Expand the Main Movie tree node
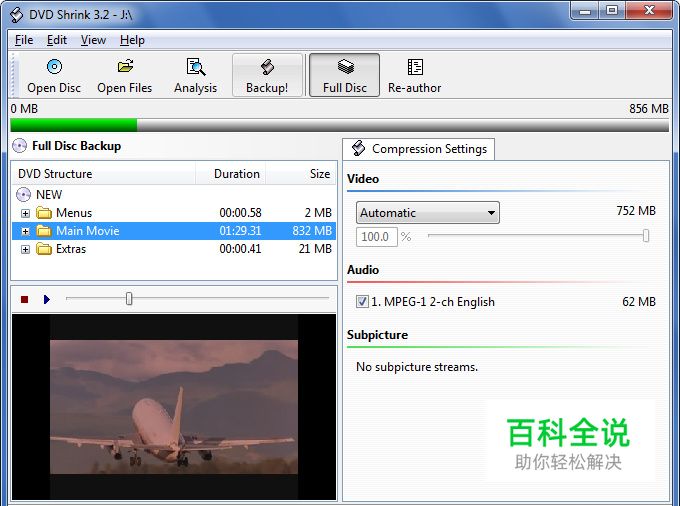The image size is (680, 506). pyautogui.click(x=26, y=231)
